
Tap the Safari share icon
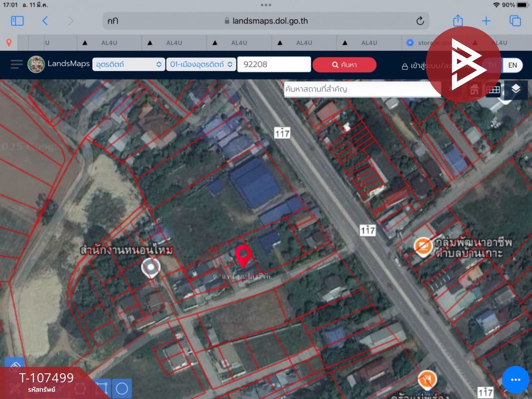coord(458,20)
